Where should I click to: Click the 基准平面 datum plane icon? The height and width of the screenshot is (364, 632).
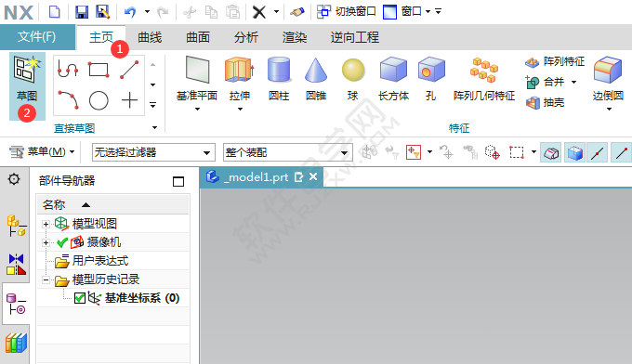click(197, 71)
